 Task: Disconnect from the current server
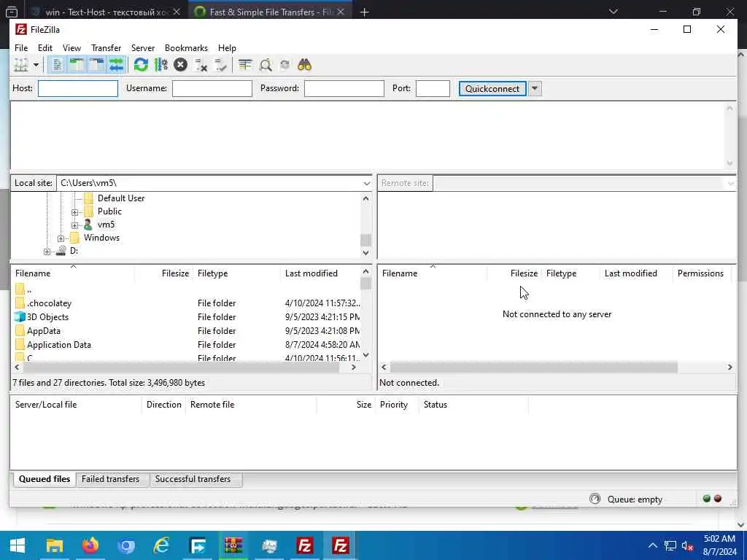click(x=201, y=65)
